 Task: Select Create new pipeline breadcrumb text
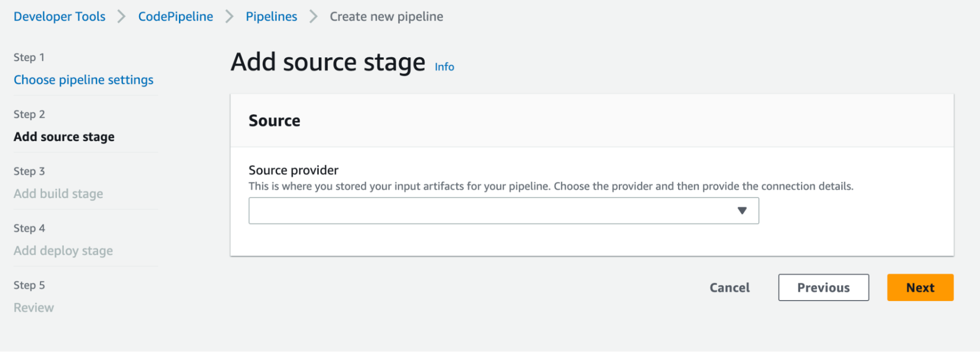pos(386,17)
